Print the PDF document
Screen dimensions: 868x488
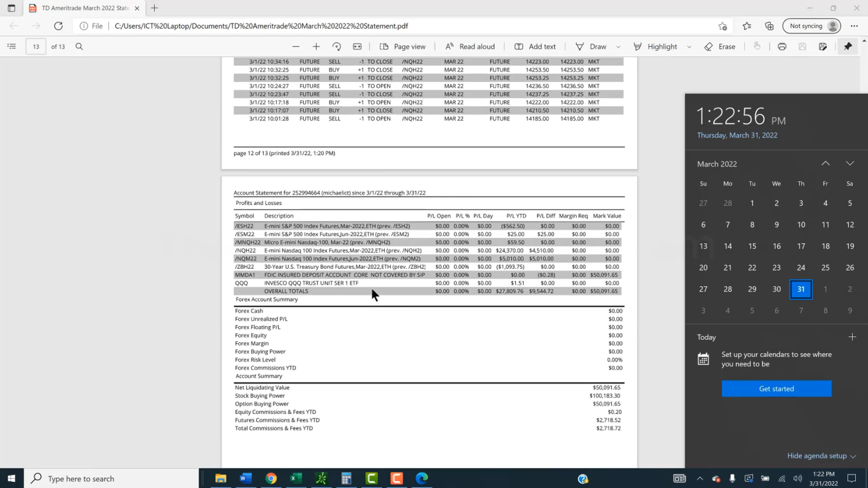point(782,46)
